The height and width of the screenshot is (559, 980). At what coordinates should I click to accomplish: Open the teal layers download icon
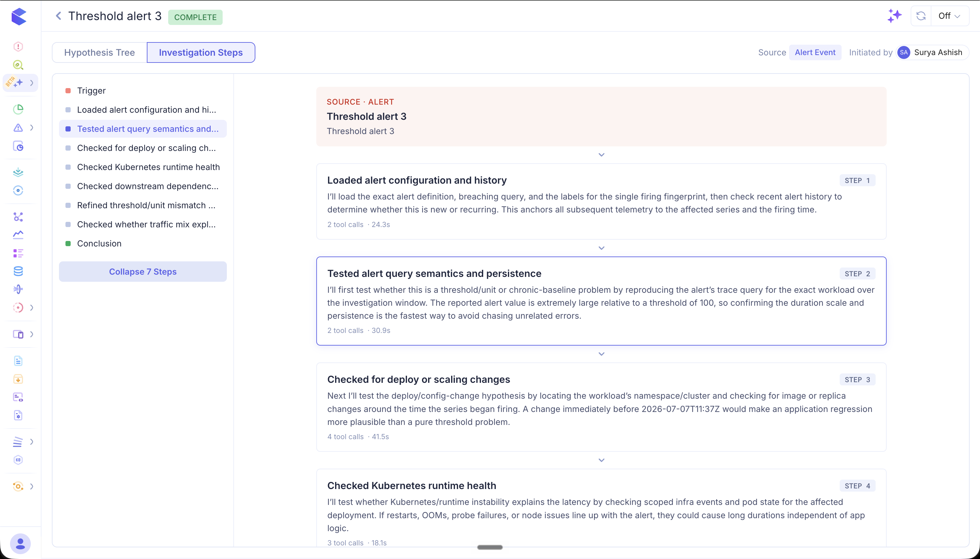click(x=18, y=172)
